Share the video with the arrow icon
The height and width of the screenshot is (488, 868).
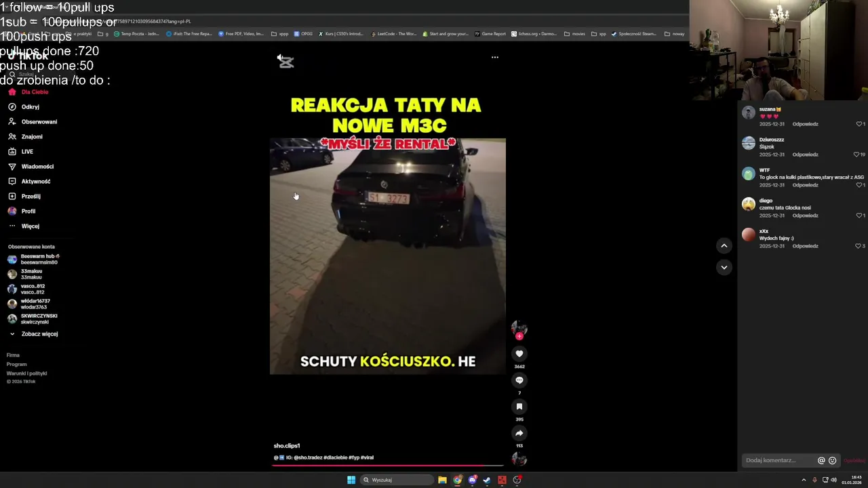tap(519, 433)
